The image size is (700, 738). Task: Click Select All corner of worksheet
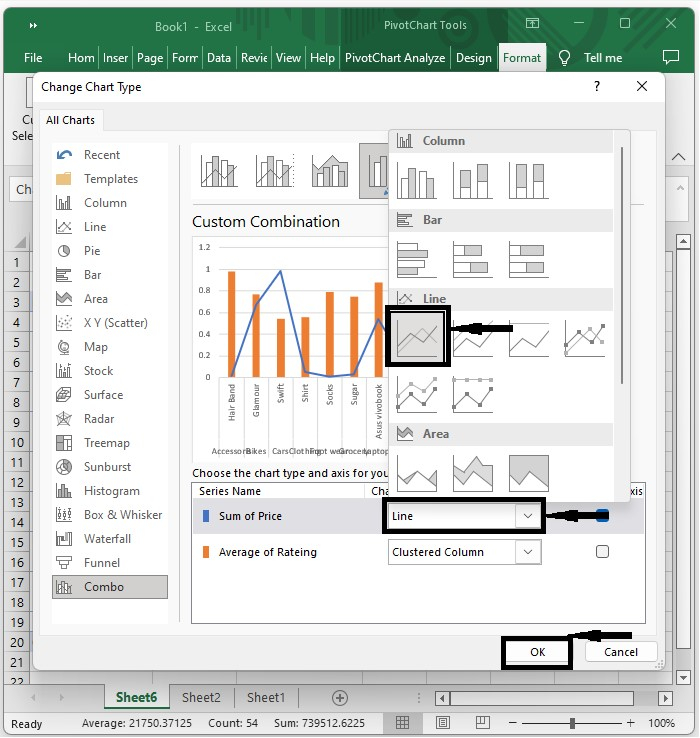tap(20, 243)
